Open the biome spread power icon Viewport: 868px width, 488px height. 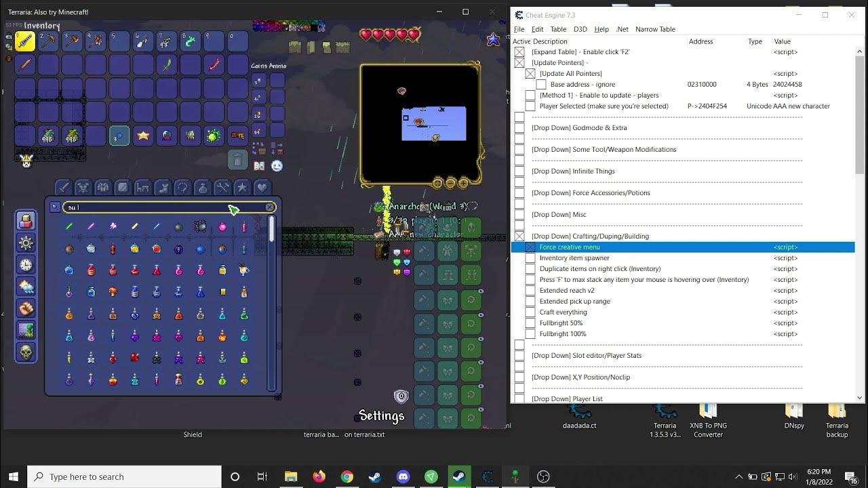25,330
